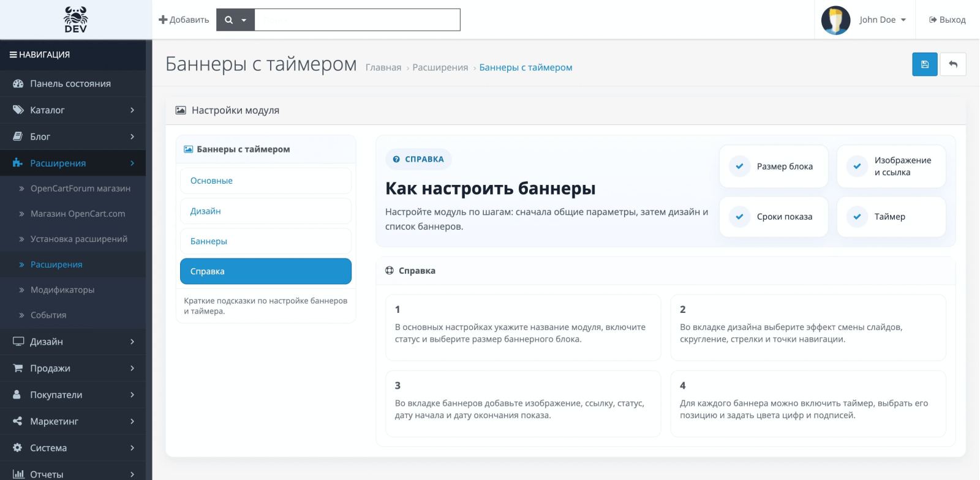Focus the top search input field

click(x=357, y=20)
